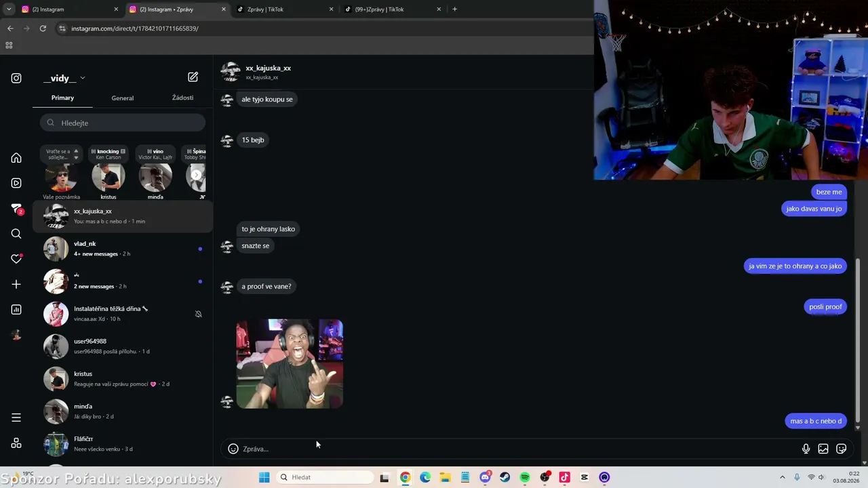Open the user964988 conversation
The image size is (868, 488).
123,346
